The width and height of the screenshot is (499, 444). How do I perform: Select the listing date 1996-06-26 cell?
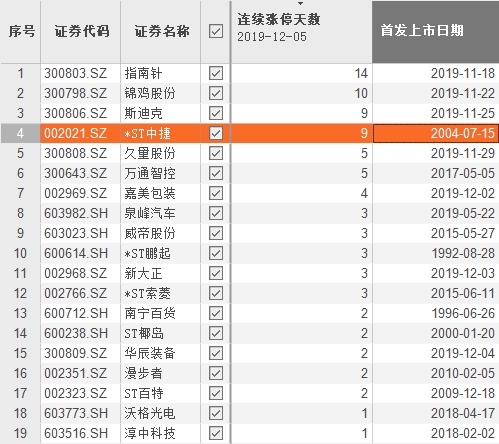[x=436, y=313]
